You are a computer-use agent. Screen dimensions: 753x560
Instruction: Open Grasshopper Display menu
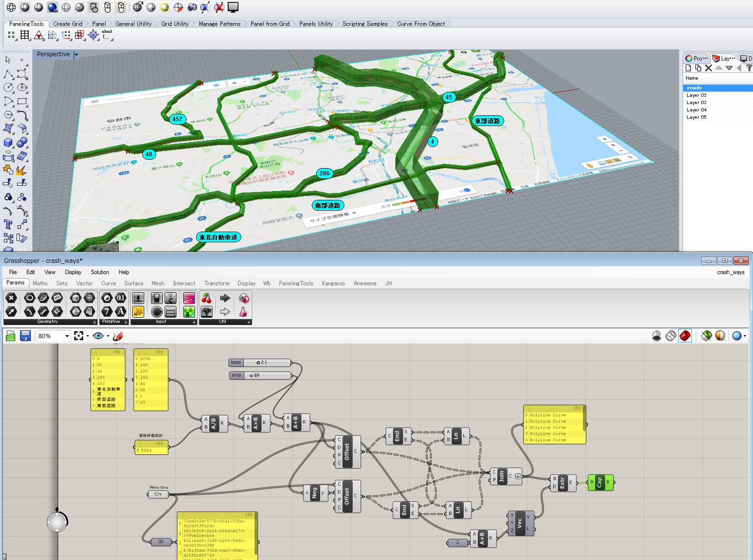click(x=73, y=272)
